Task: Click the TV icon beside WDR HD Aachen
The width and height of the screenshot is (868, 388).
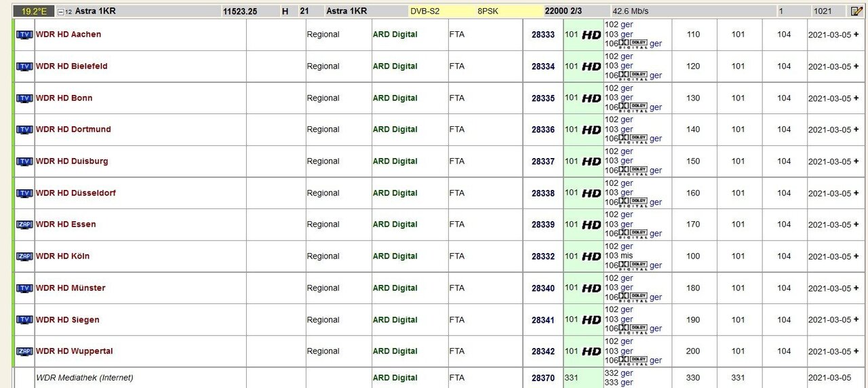Action: (24, 35)
